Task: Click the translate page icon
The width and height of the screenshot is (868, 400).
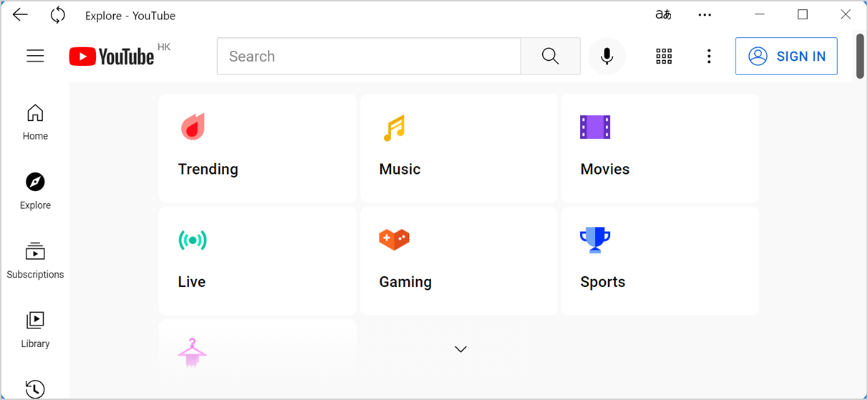Action: (x=663, y=15)
